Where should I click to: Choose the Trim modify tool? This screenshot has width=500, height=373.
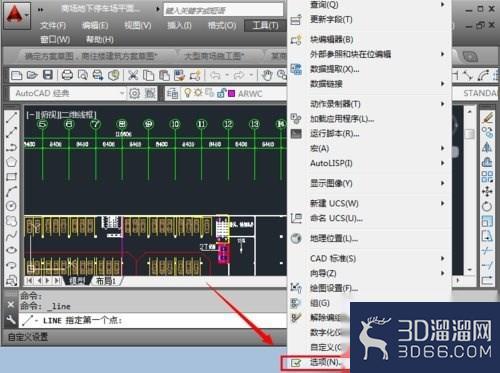click(487, 250)
